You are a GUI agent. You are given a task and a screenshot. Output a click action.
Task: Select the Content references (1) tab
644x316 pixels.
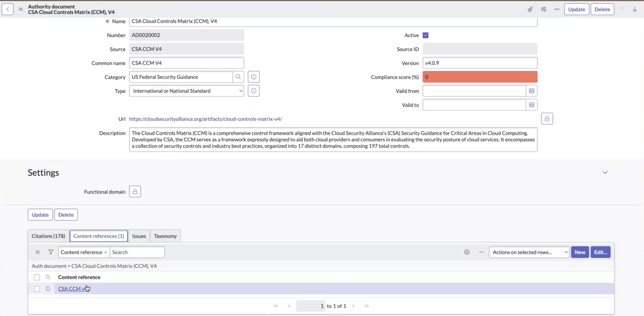[99, 236]
